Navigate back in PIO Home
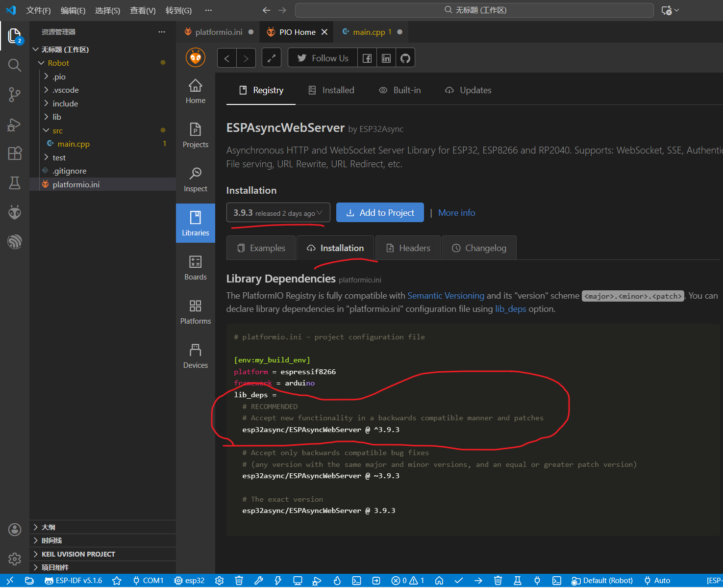Screen dimensions: 723x588 (227, 58)
